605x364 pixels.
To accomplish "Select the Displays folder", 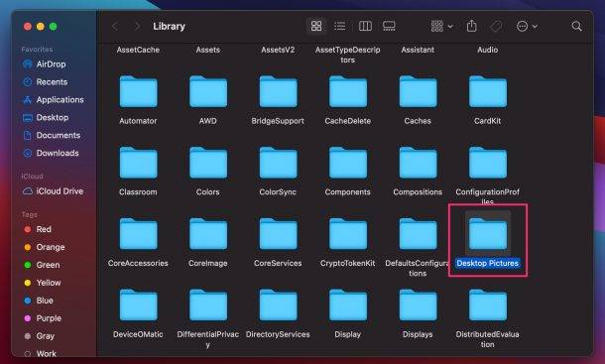I will 418,304.
